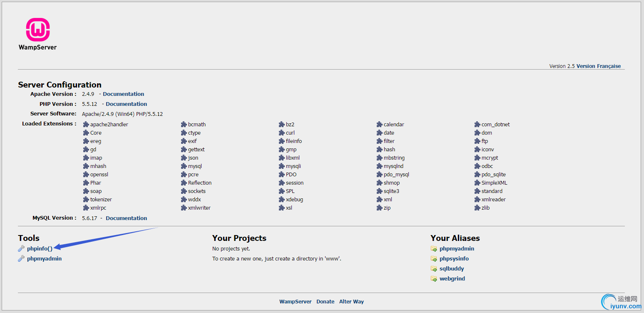This screenshot has width=644, height=313.
Task: Open the Apache Version Documentation link
Action: (x=124, y=94)
